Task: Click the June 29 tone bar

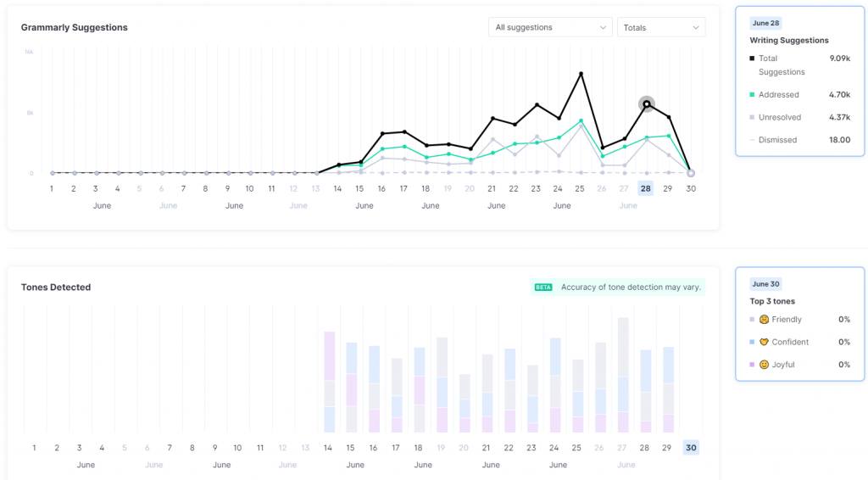Action: click(668, 390)
